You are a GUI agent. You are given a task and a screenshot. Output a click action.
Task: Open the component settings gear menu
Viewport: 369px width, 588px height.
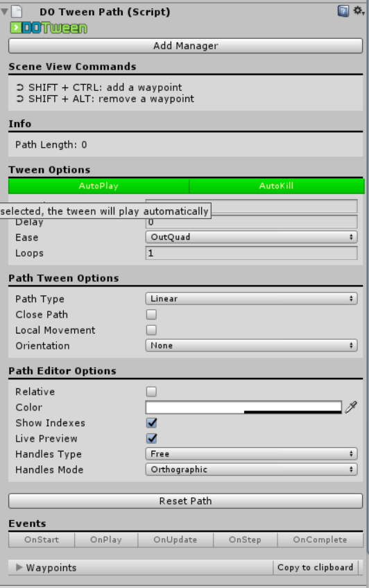[359, 11]
